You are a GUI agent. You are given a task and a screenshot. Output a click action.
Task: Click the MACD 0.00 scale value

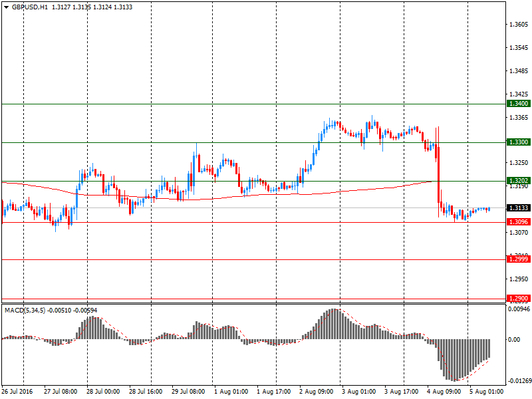click(514, 339)
